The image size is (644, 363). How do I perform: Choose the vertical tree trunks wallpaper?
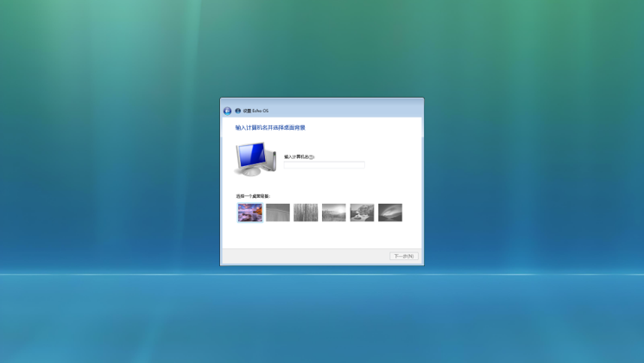point(306,213)
